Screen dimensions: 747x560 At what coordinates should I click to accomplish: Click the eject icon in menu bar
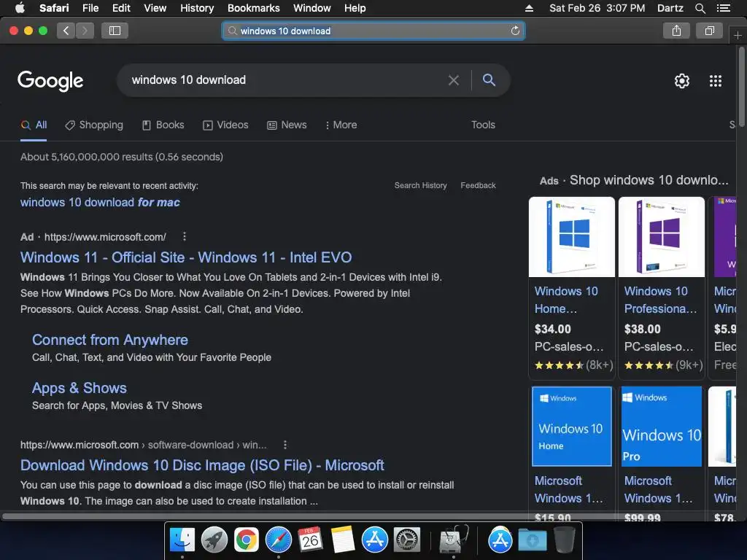tap(529, 8)
